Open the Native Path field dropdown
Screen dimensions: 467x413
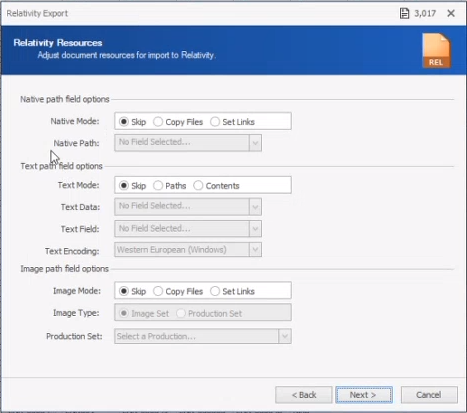point(255,143)
